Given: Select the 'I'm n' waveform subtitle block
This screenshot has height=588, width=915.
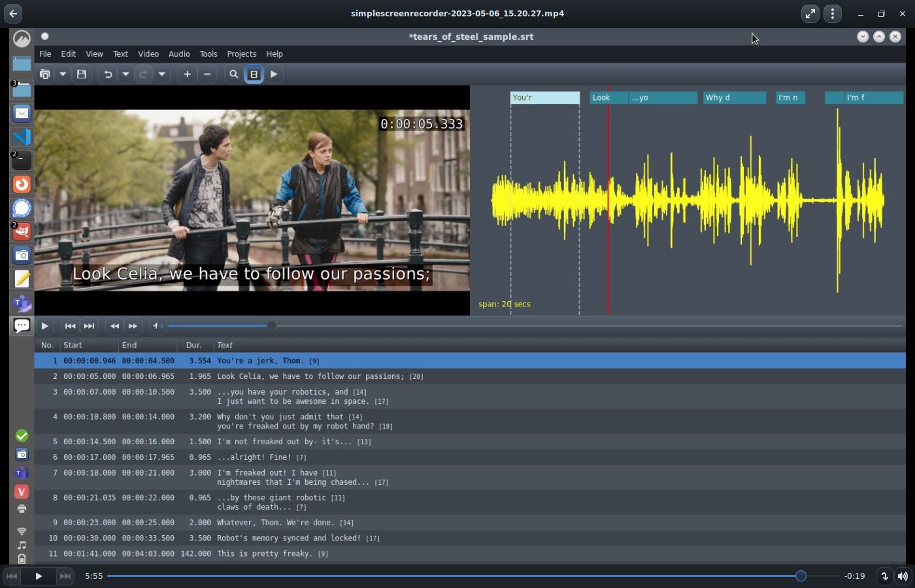Looking at the screenshot, I should 790,98.
